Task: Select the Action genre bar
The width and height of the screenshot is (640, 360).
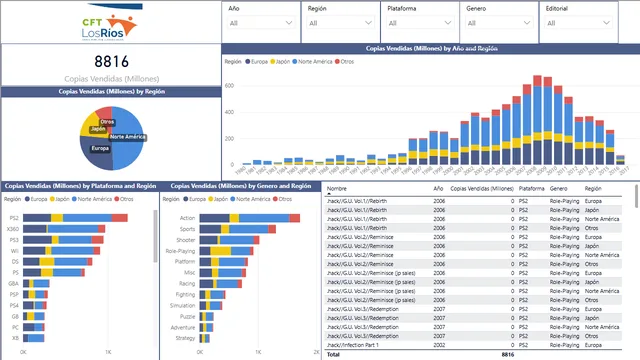Action: (x=250, y=218)
